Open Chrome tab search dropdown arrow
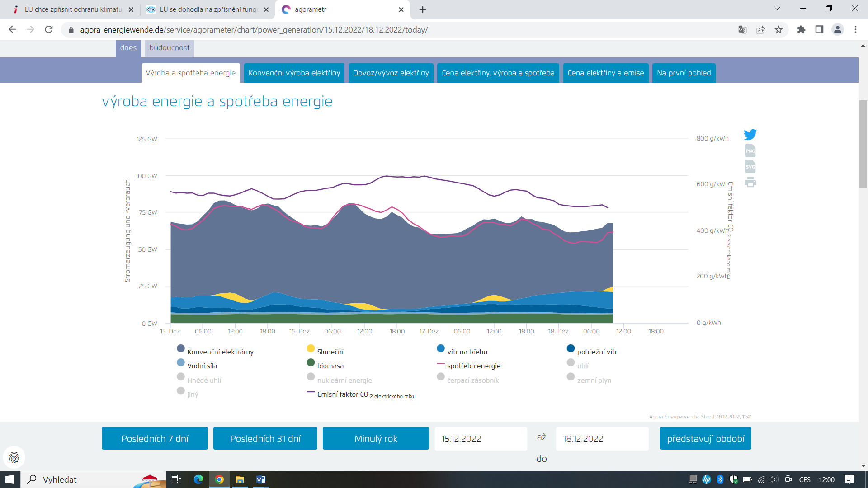Screen dimensions: 868x488 tap(777, 9)
